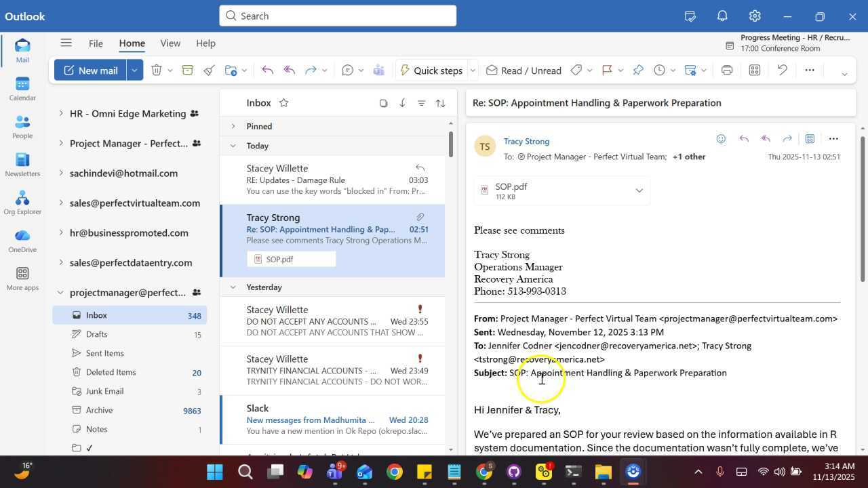Viewport: 868px width, 488px height.
Task: Open SOP.pdf attachment dropdown chevron
Action: click(x=639, y=191)
